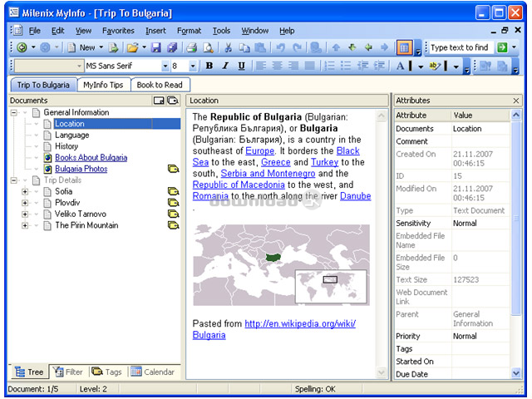Toggle Justify alignment
Screen dimensions: 532x399
pyautogui.click(x=309, y=66)
